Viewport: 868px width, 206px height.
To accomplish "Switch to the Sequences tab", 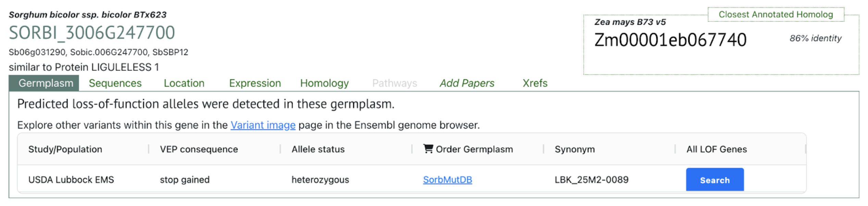I will (x=115, y=83).
